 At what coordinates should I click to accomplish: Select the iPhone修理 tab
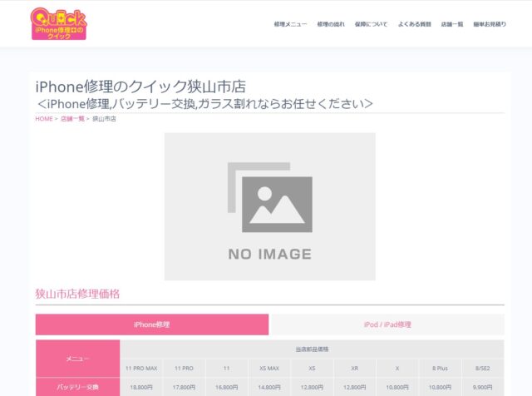coord(152,324)
